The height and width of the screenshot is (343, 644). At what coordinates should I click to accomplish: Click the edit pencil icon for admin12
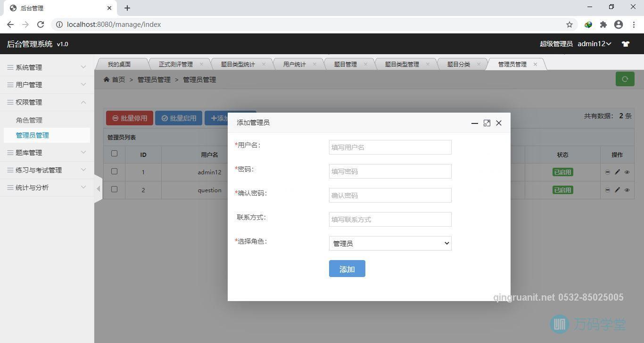(618, 172)
